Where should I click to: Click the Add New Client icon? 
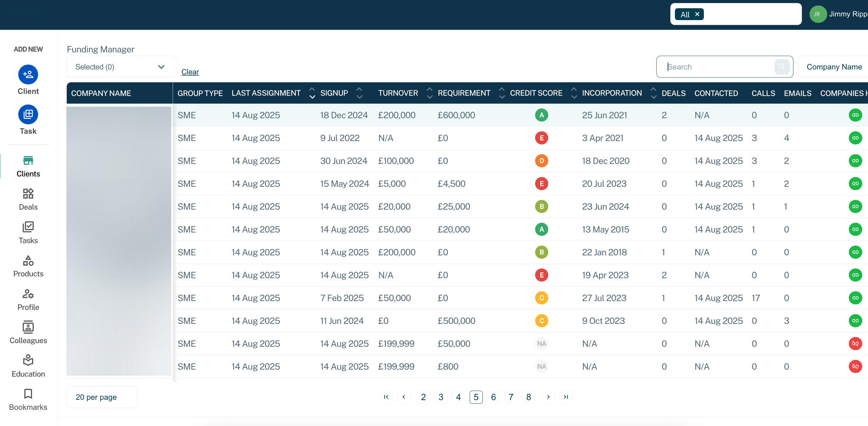click(x=28, y=74)
